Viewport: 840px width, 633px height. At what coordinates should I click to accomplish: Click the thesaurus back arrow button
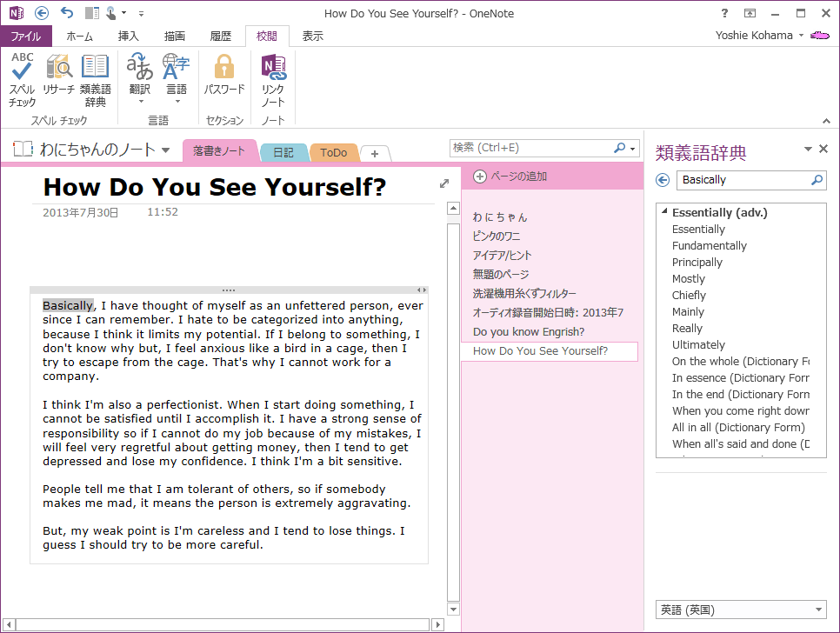point(663,180)
